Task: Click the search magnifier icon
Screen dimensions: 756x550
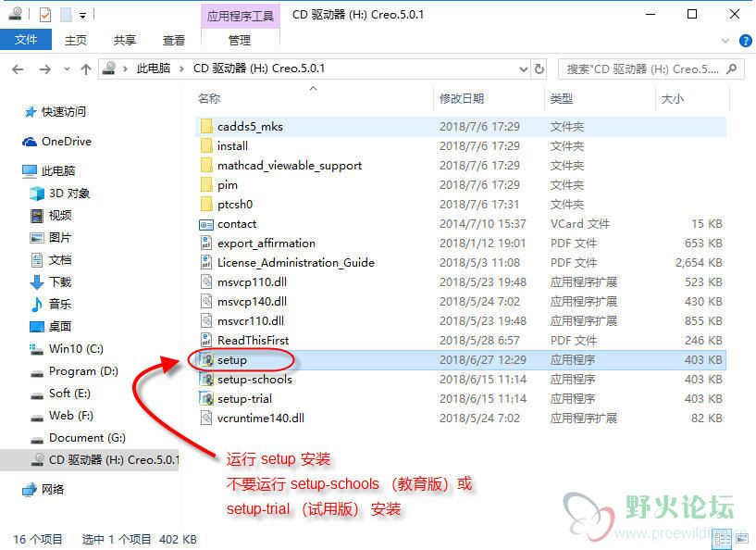Action: click(x=732, y=69)
